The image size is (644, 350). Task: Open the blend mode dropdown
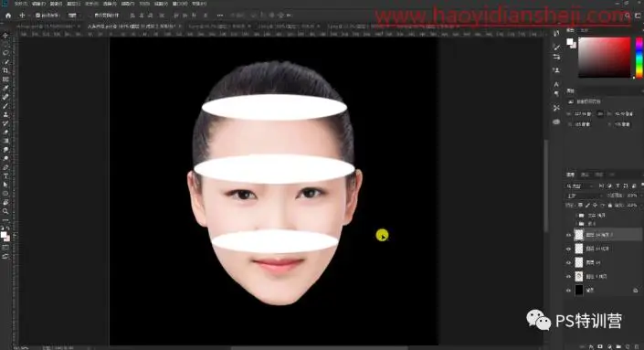[x=583, y=196]
